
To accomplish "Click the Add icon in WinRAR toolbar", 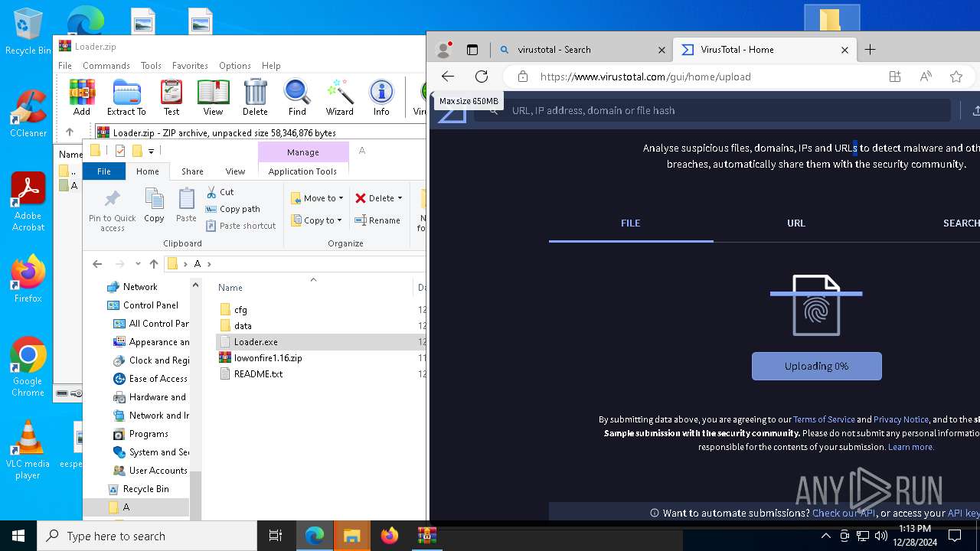I will pyautogui.click(x=82, y=97).
